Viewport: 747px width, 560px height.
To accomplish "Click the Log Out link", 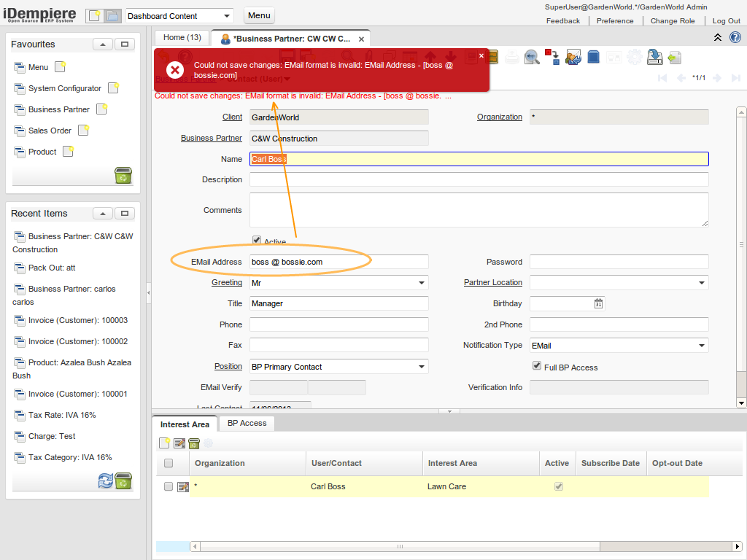I will (726, 21).
